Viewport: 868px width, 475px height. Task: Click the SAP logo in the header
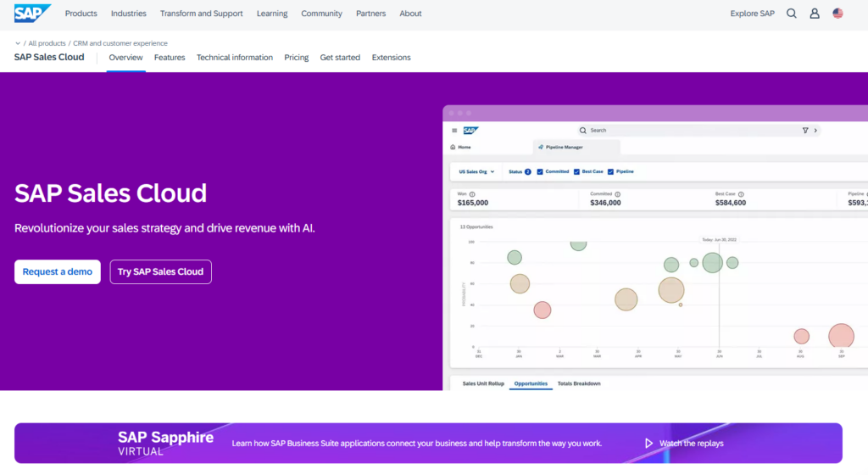pos(32,14)
